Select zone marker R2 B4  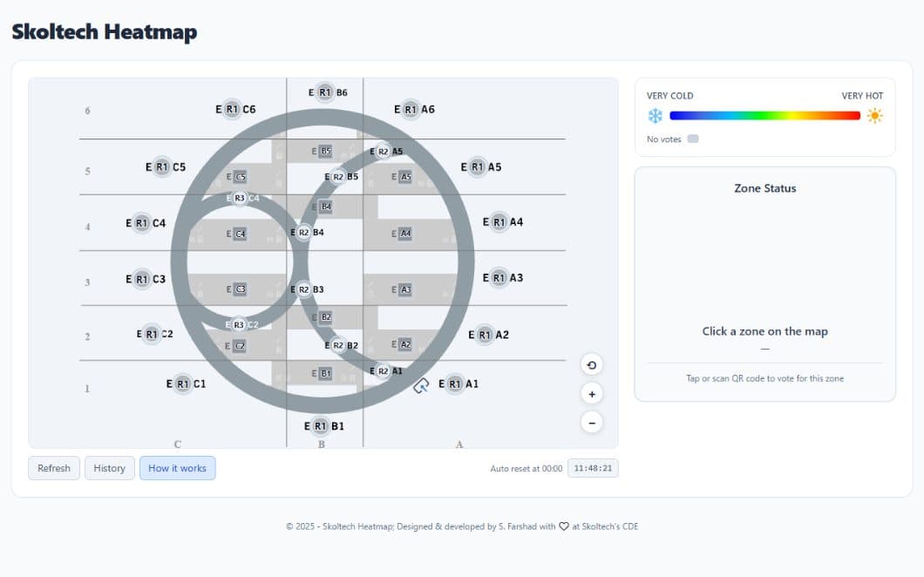[x=303, y=232]
